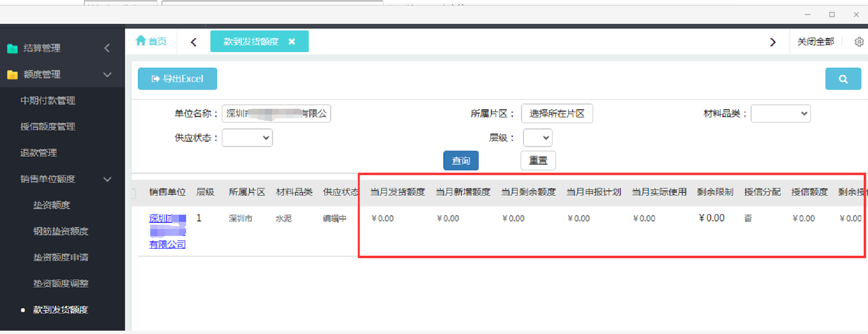Click the 所属片区 column header

247,192
